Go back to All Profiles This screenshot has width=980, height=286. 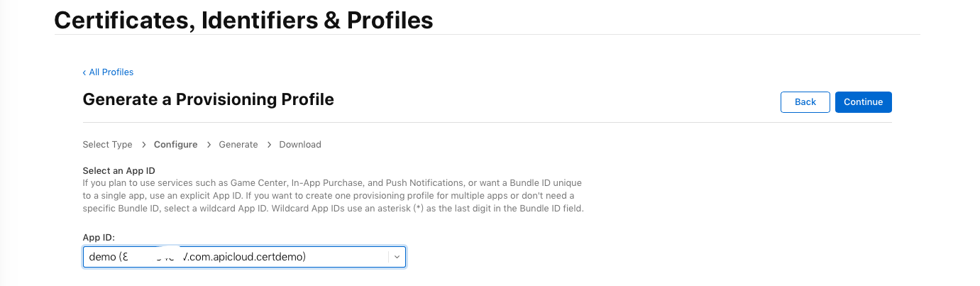(x=108, y=72)
